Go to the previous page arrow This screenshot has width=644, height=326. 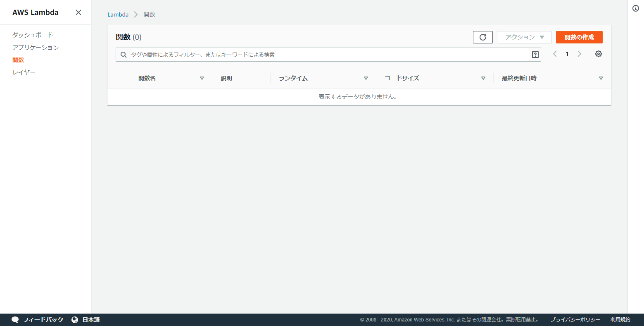coord(555,54)
